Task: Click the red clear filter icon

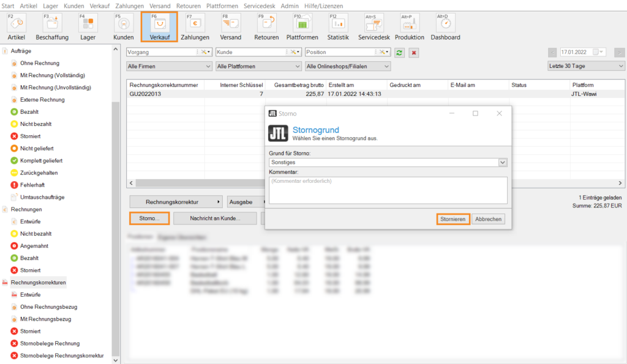Action: tap(414, 53)
